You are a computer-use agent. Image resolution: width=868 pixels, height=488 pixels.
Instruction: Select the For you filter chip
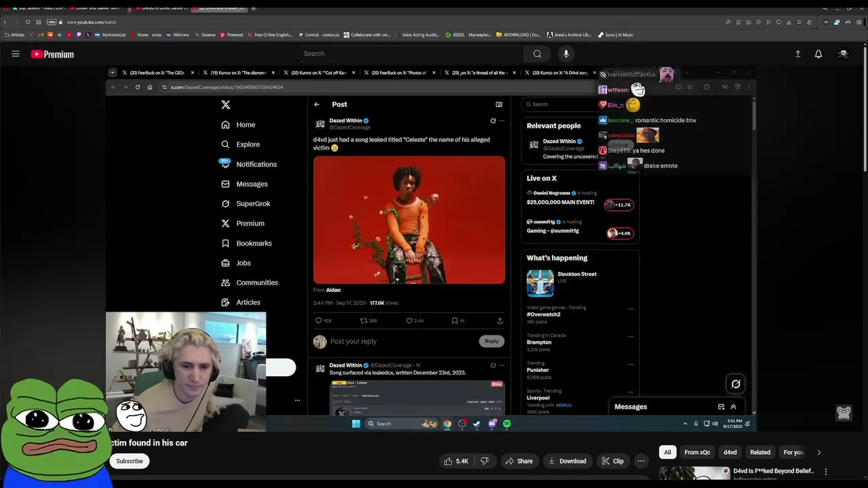click(x=793, y=452)
